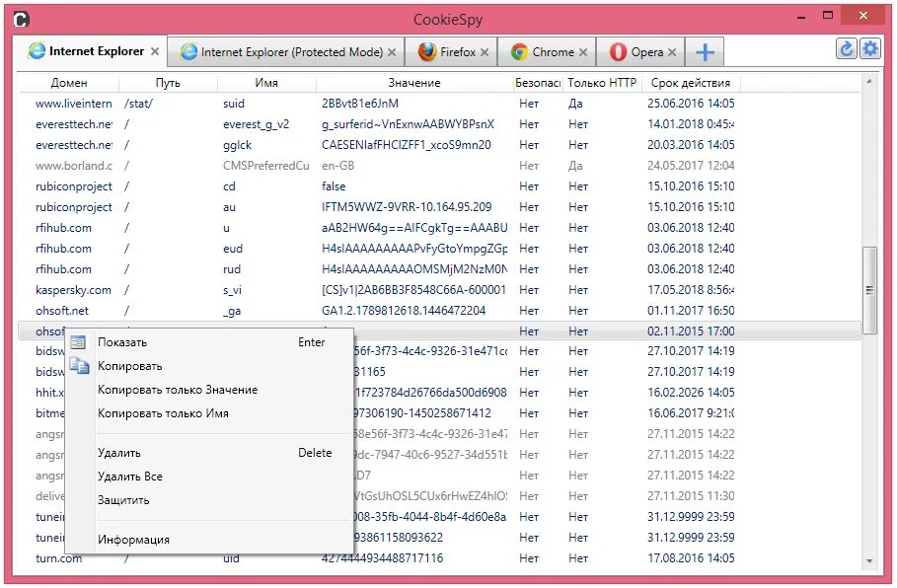Click the value false in cd row
Viewport: 897px width, 588px height.
334,186
